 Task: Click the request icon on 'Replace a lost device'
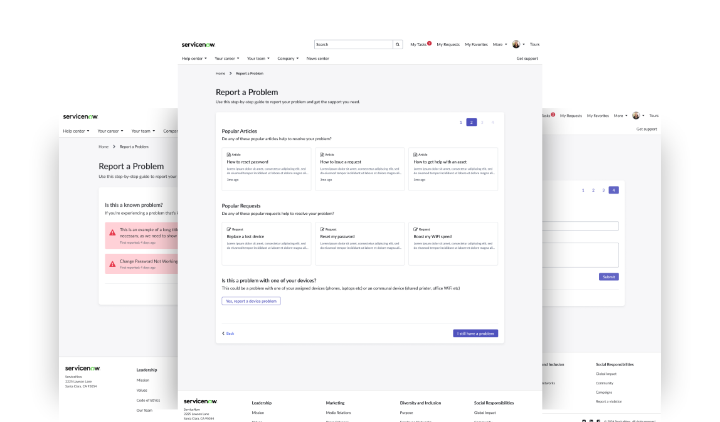point(228,230)
